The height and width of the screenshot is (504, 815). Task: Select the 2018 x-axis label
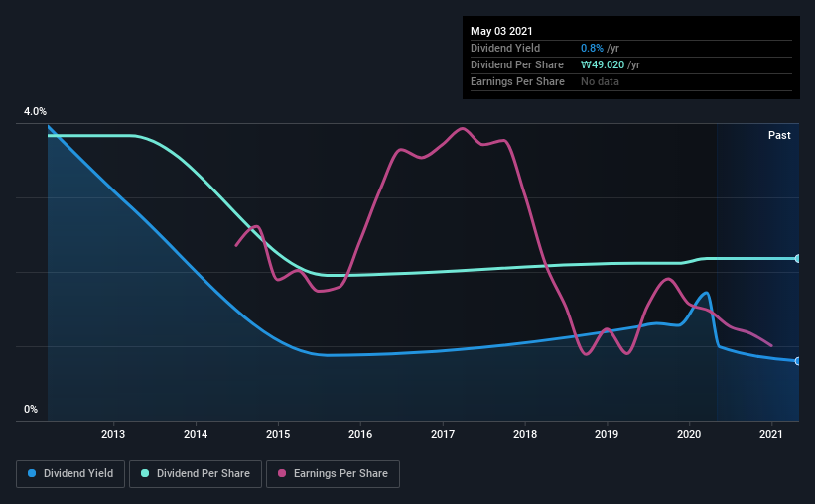525,434
